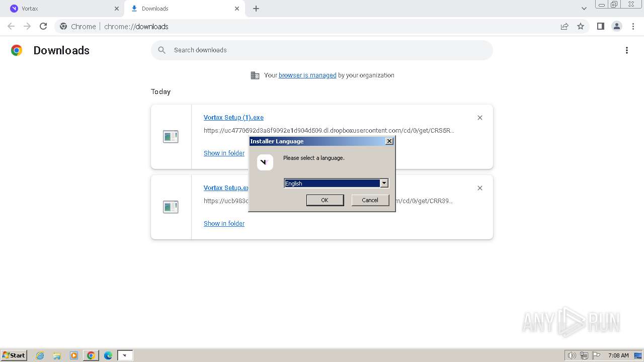Open Action Center flag icon
Viewport: 644px width, 362px height.
pyautogui.click(x=596, y=355)
